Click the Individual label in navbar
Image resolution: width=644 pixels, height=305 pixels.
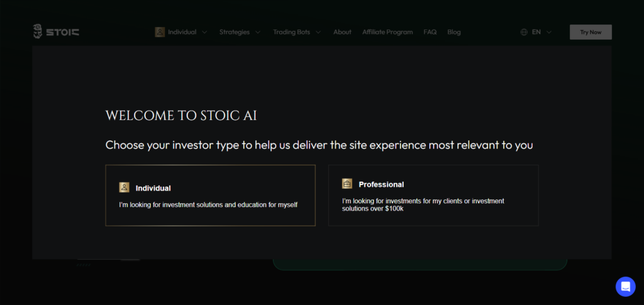(182, 32)
